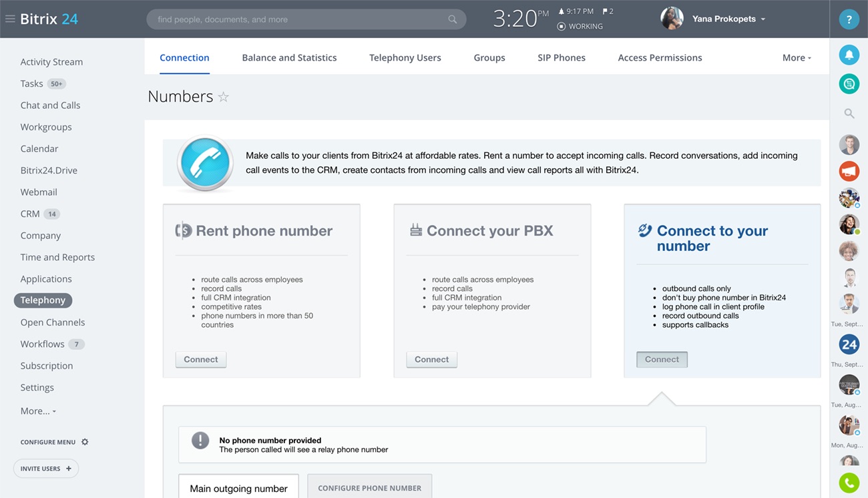The image size is (868, 498).
Task: Click the Configure Menu gear icon
Action: tap(85, 442)
